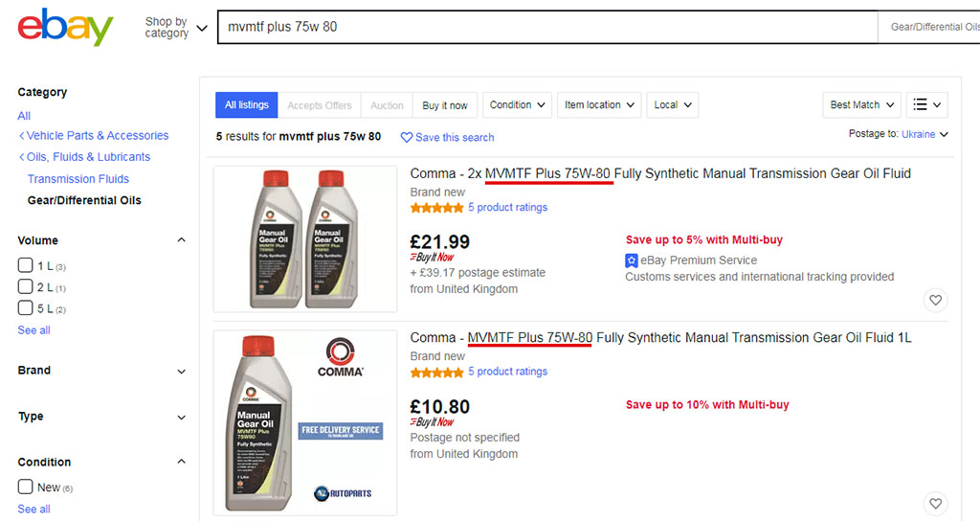Open thumbnail of the two-bottle gear oil listing
Viewport: 980px width, 521px height.
point(305,238)
